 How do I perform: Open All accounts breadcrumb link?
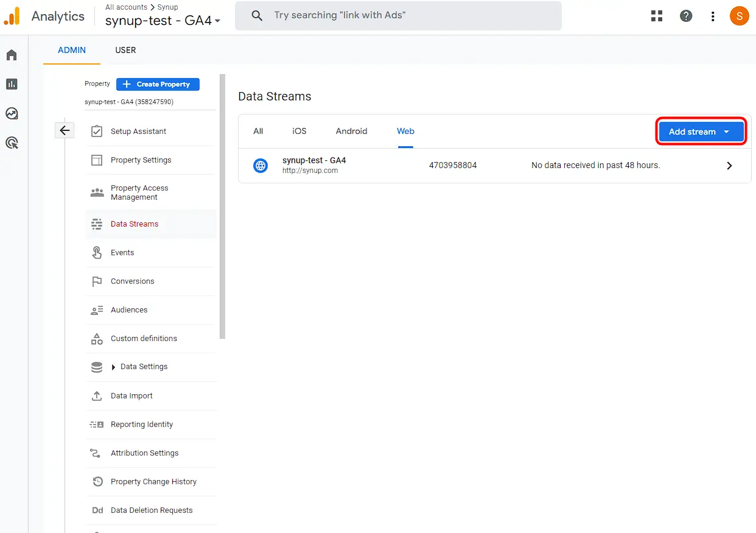[x=126, y=7]
